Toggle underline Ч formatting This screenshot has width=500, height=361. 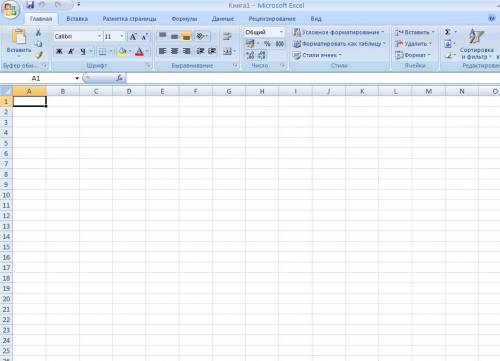coord(83,51)
